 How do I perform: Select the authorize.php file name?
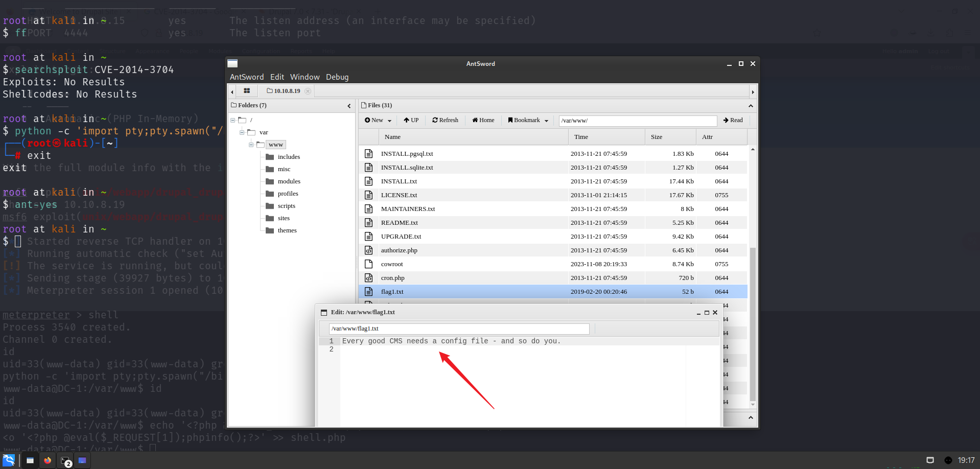[x=399, y=250]
